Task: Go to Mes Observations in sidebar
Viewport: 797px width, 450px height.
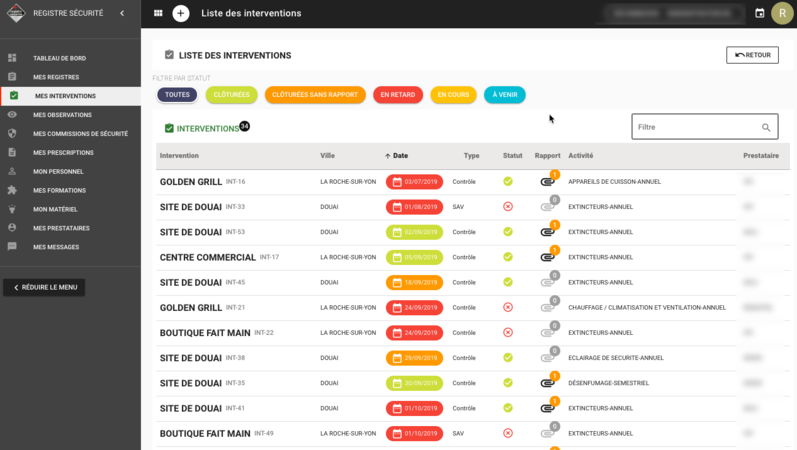Action: (63, 115)
